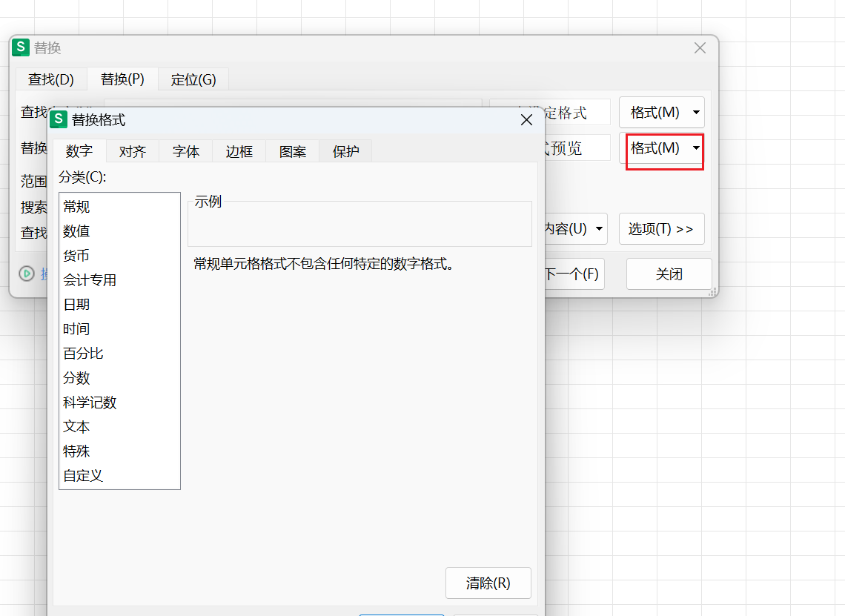The image size is (845, 616).
Task: Select 自定义 number format category
Action: (x=83, y=476)
